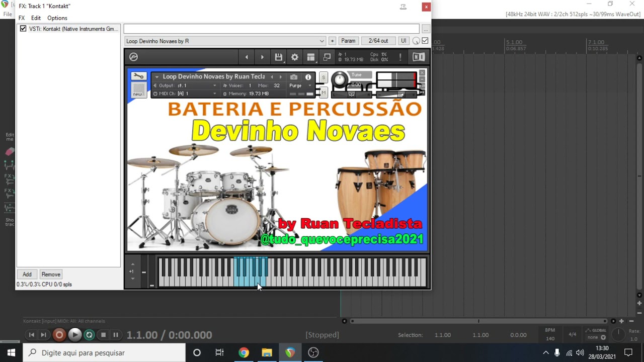The height and width of the screenshot is (362, 644).
Task: Open the MIDI Ch dropdown
Action: tap(185, 94)
